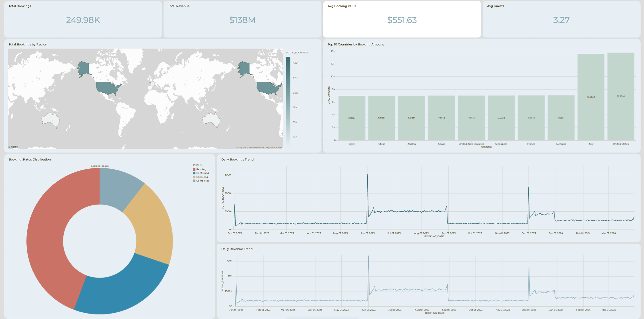Click the United States bar in Top 10 Countries

pyautogui.click(x=621, y=96)
